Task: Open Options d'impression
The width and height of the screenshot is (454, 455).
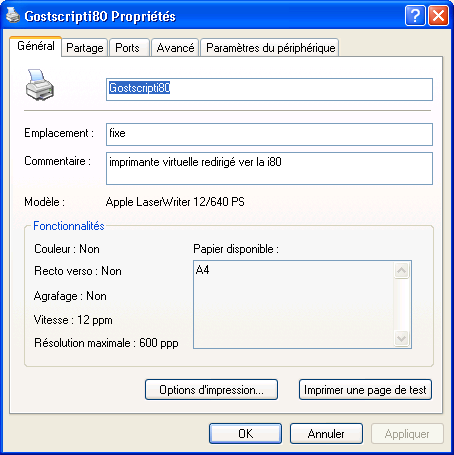Action: click(211, 389)
